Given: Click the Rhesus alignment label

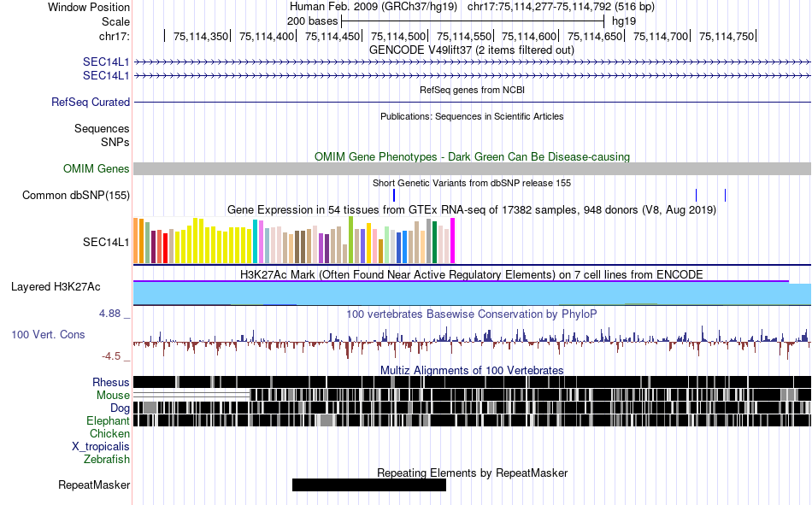Looking at the screenshot, I should point(111,382).
